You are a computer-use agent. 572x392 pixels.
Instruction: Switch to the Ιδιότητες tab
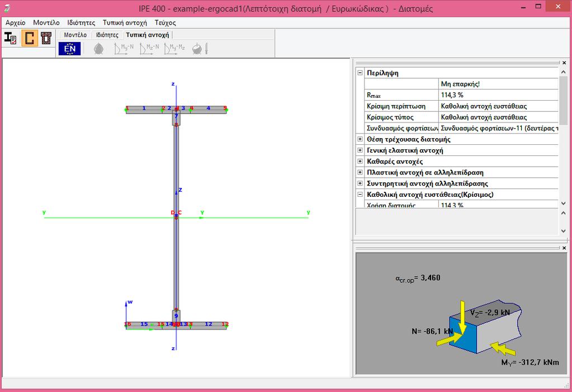click(x=107, y=35)
